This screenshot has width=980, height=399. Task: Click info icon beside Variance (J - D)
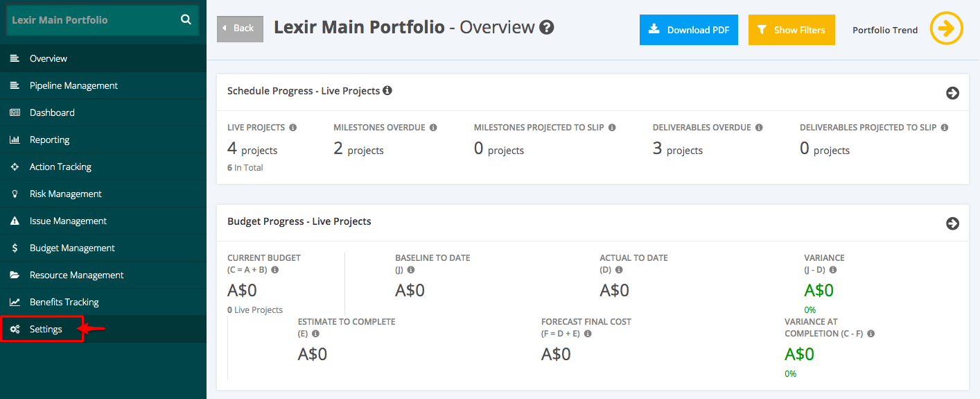833,270
